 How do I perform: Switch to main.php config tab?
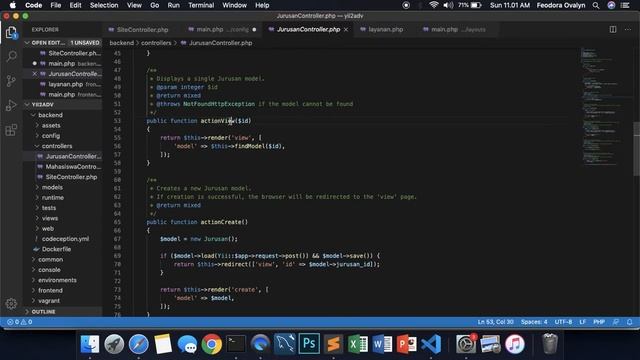click(222, 29)
